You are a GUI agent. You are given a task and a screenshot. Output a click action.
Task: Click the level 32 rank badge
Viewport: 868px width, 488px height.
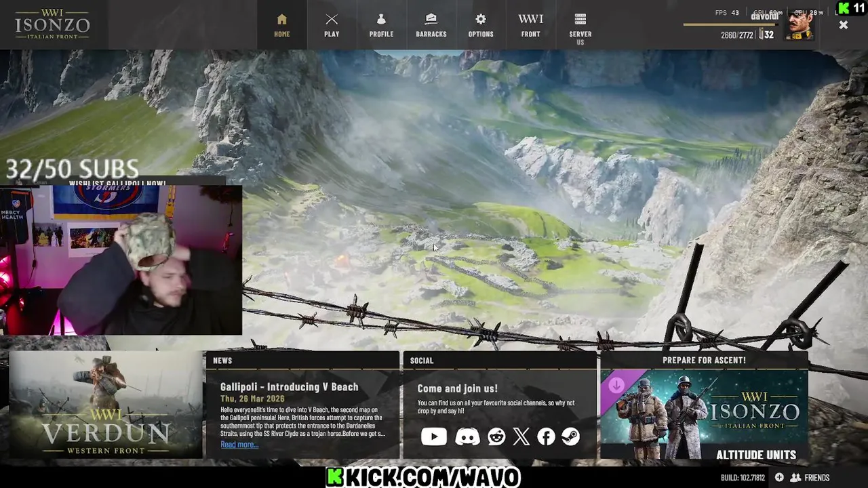click(766, 35)
